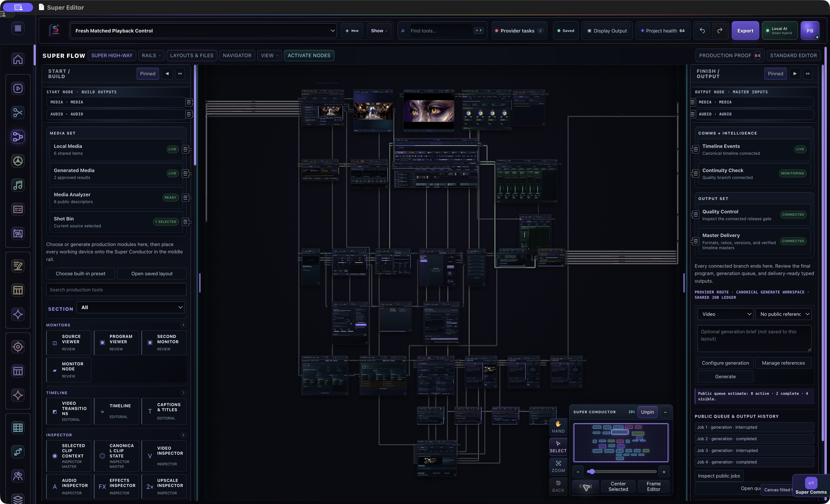Open the Super Comms swap icon
This screenshot has height=504, width=830.
click(x=811, y=483)
